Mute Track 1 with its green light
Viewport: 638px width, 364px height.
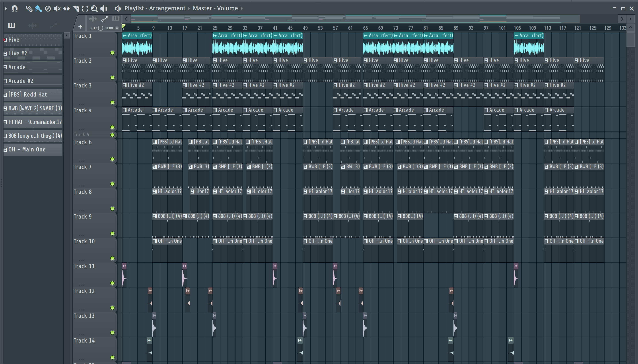112,53
